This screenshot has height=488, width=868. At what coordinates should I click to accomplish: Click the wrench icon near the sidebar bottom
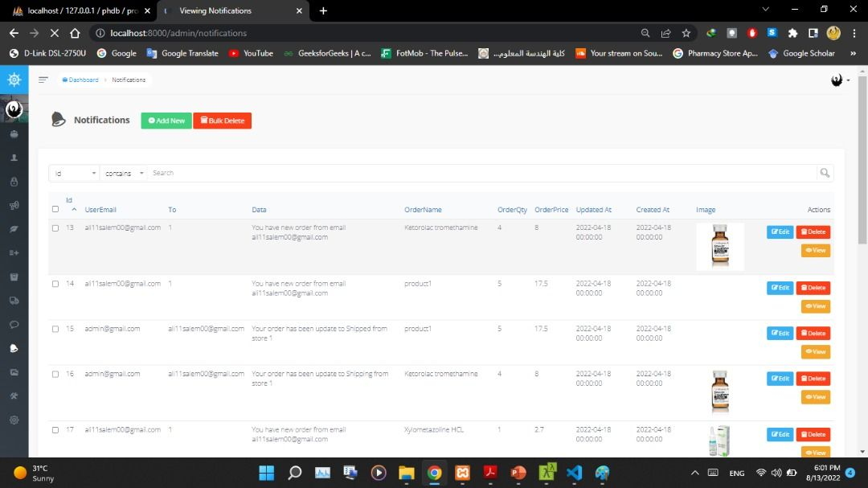(x=13, y=396)
